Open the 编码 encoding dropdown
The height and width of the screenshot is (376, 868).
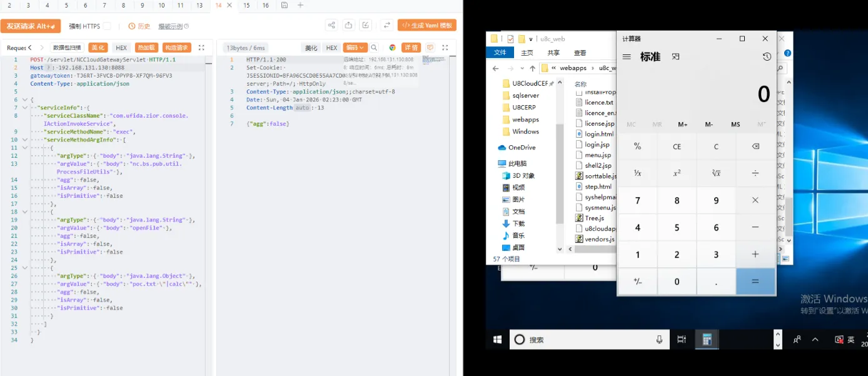[x=355, y=48]
